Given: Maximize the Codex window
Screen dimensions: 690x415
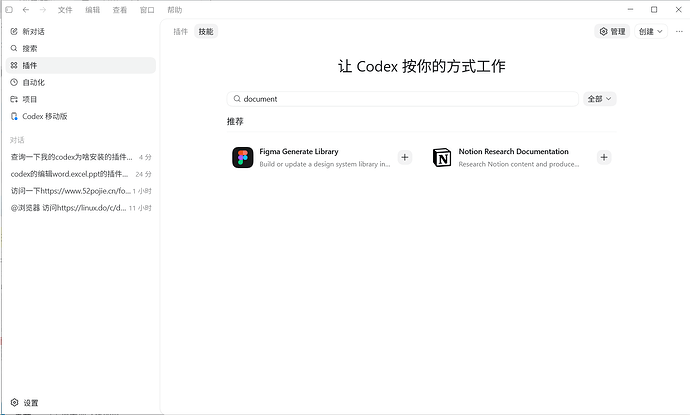Looking at the screenshot, I should click(x=654, y=9).
